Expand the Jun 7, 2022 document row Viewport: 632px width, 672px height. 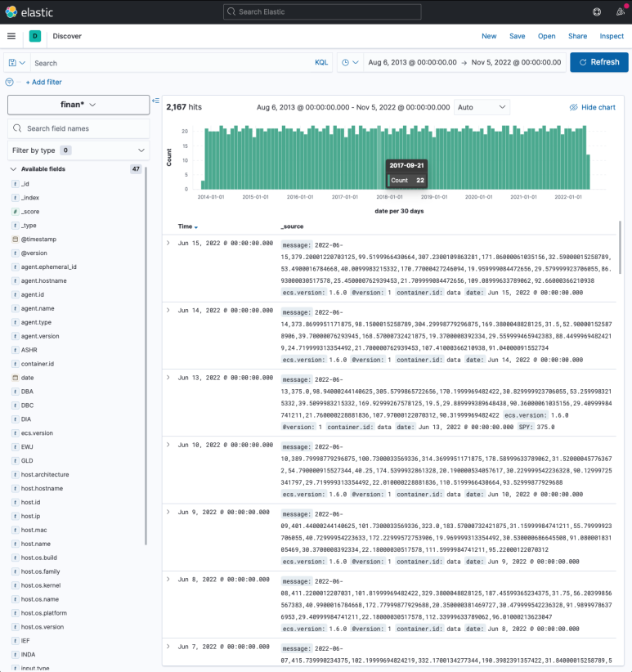click(168, 647)
